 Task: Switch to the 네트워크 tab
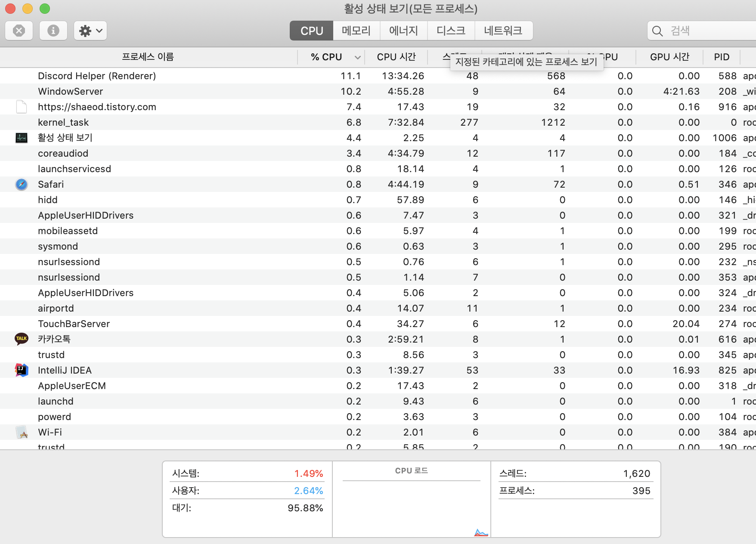point(504,31)
